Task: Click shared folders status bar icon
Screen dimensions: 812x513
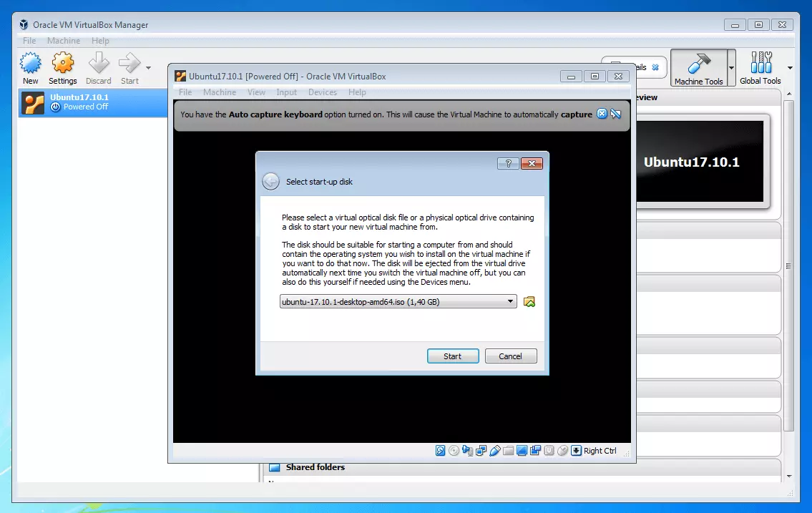Action: (x=508, y=451)
